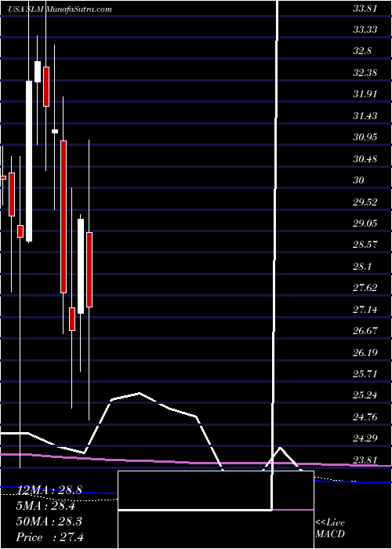This screenshot has width=392, height=549.
Task: Click the '5MA : 28.4' legend entry
Action: (46, 506)
